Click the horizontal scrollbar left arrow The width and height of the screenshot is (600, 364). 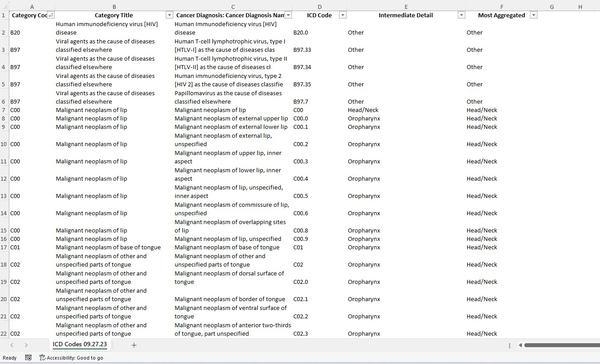coord(520,345)
